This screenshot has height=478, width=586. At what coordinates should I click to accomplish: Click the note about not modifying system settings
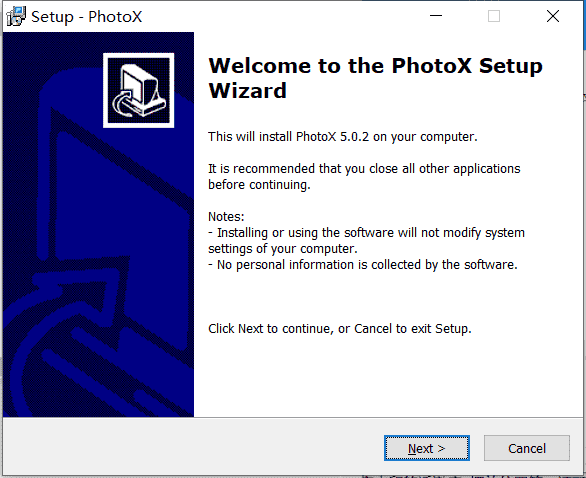366,241
